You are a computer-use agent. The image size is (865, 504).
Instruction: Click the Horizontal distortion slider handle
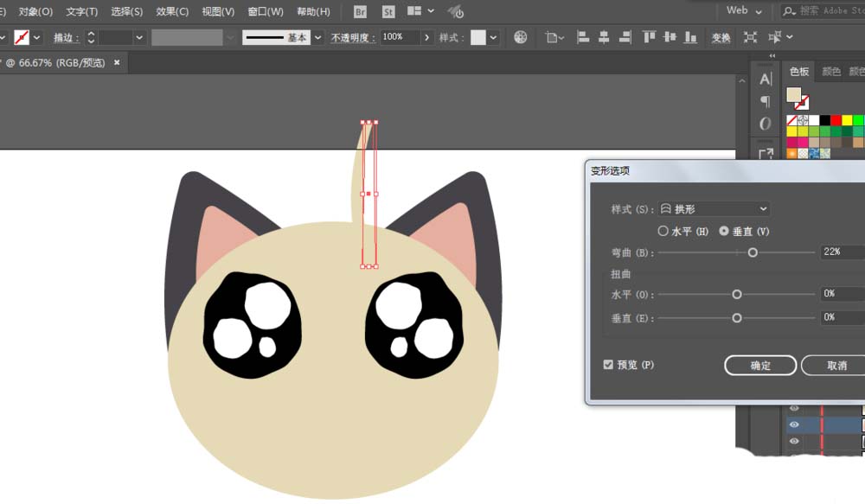[737, 295]
